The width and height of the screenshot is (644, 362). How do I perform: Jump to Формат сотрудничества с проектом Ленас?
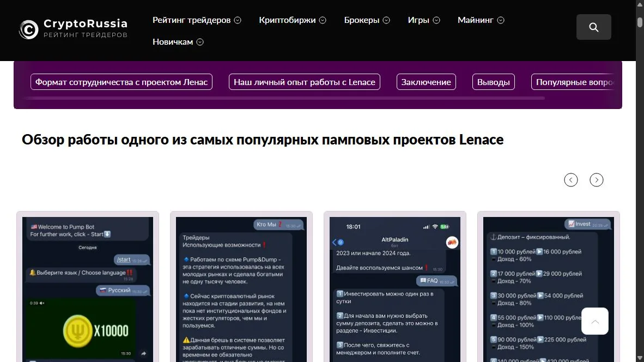coord(121,82)
